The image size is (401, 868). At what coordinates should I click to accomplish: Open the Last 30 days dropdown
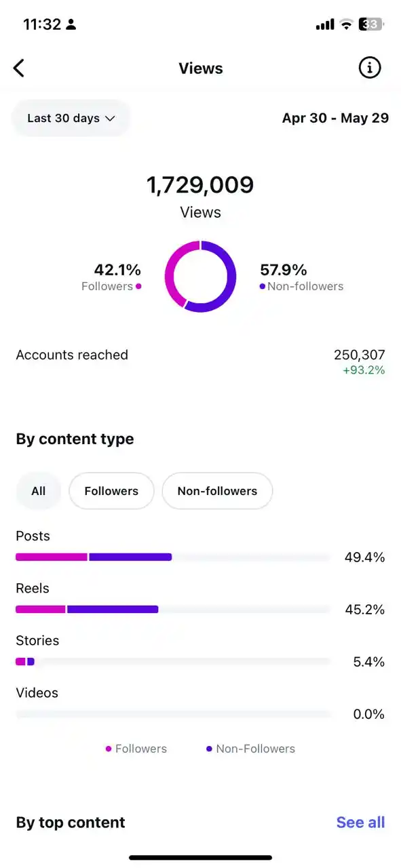pyautogui.click(x=71, y=118)
